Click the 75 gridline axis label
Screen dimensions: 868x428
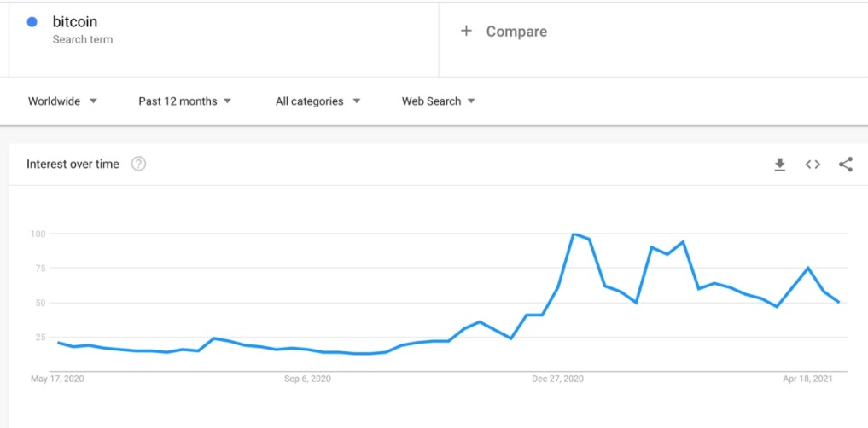click(x=37, y=269)
